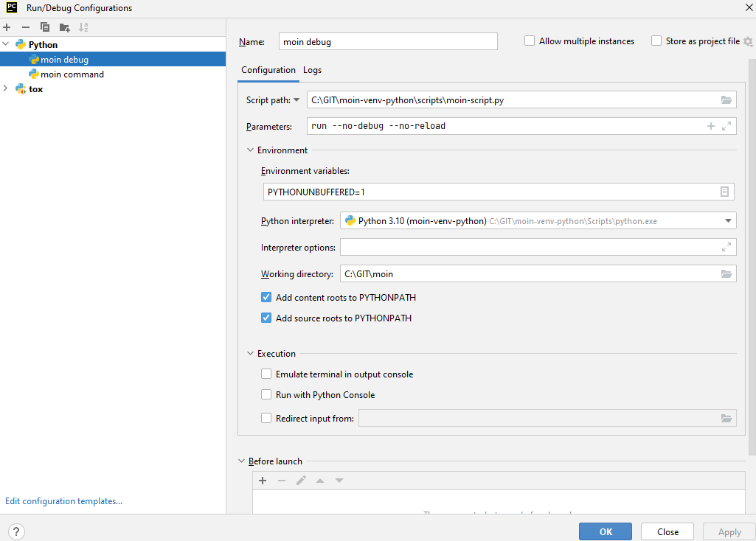Select the moin command configuration

coord(113,74)
